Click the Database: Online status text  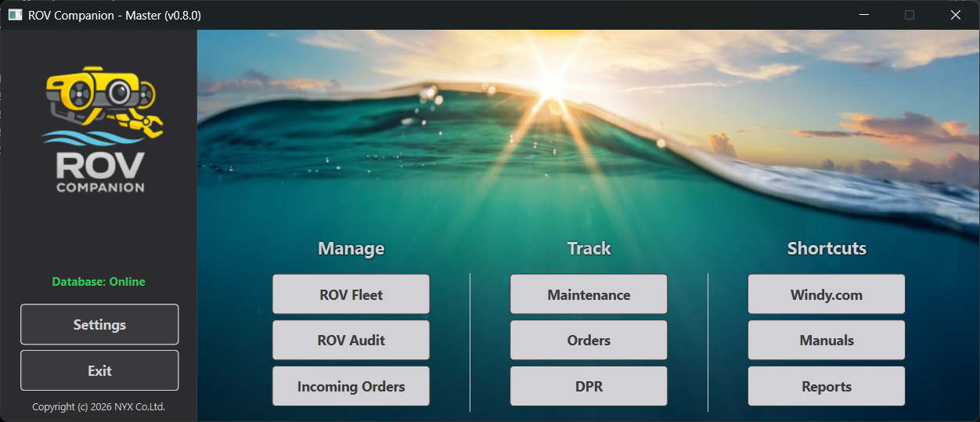coord(99,281)
